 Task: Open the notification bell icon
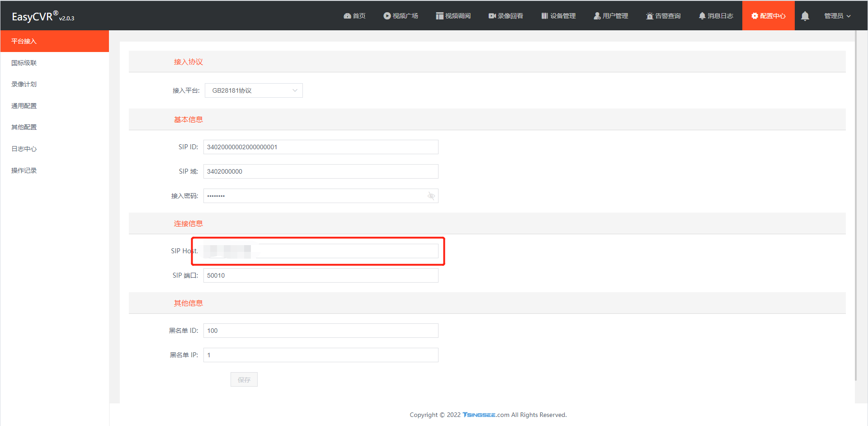(x=805, y=16)
